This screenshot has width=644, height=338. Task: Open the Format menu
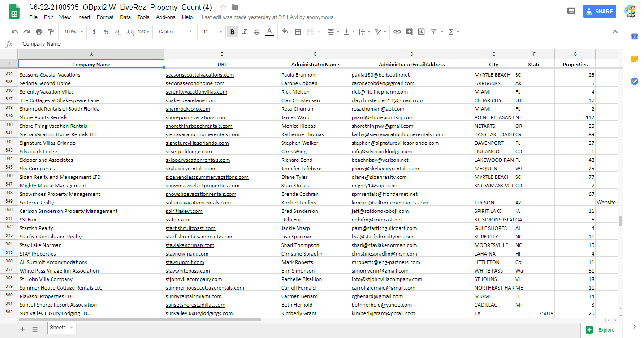coord(105,17)
